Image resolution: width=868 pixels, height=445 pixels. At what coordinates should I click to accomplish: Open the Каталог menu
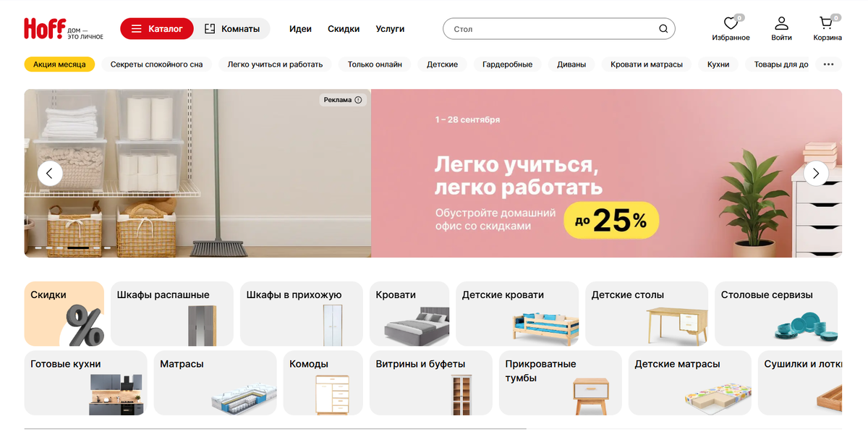157,29
